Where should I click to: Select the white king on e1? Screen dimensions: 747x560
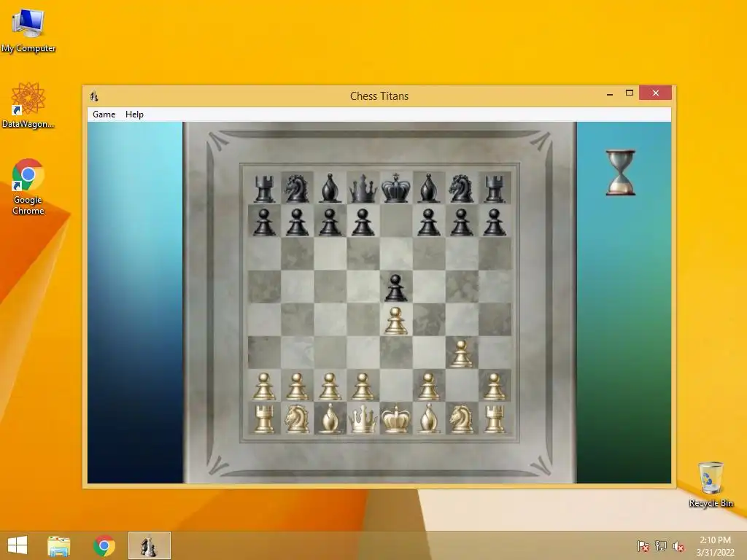(396, 419)
